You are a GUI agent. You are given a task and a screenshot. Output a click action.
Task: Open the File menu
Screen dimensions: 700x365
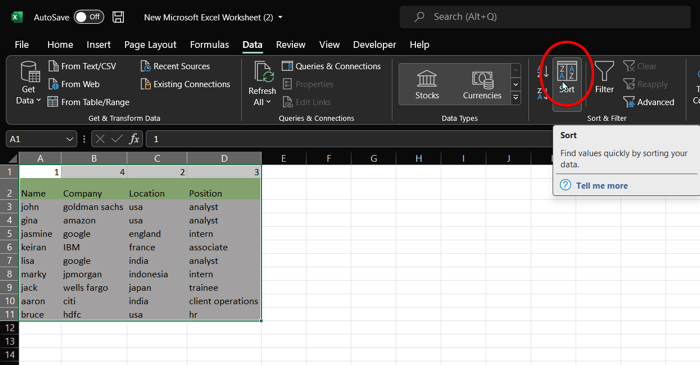(21, 45)
